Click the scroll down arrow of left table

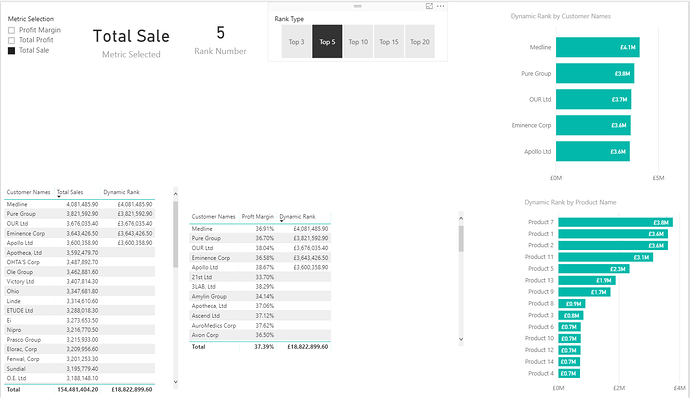coord(176,382)
